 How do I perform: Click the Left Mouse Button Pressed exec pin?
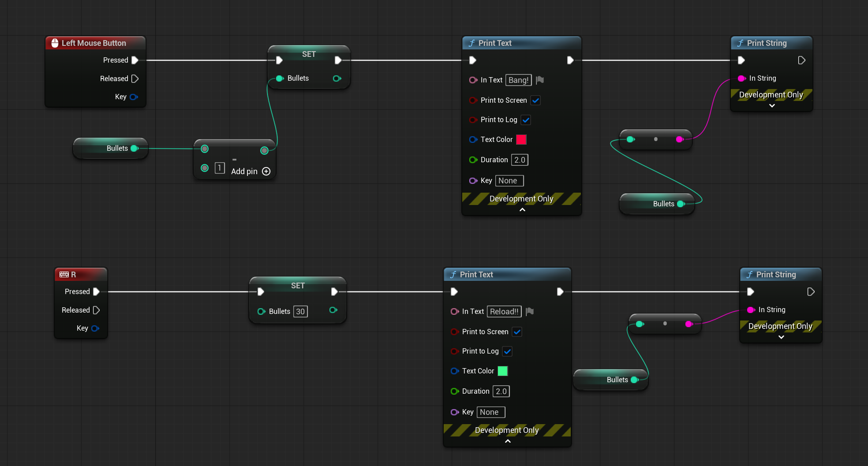(x=135, y=60)
